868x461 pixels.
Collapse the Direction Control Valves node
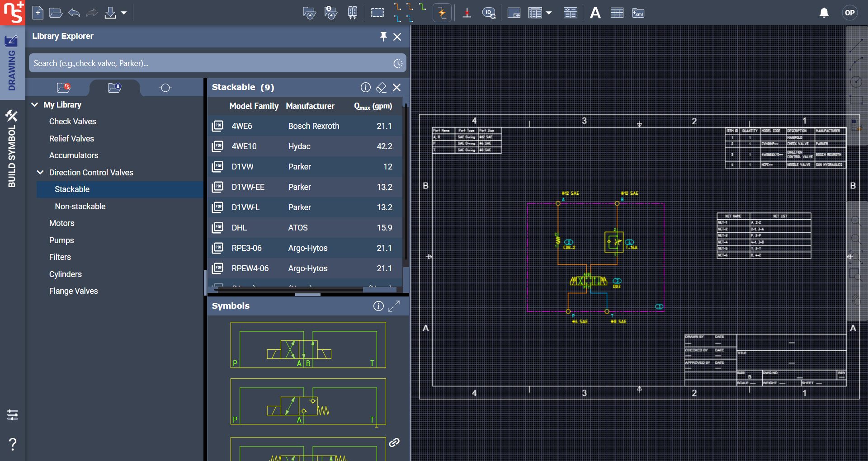click(x=40, y=173)
